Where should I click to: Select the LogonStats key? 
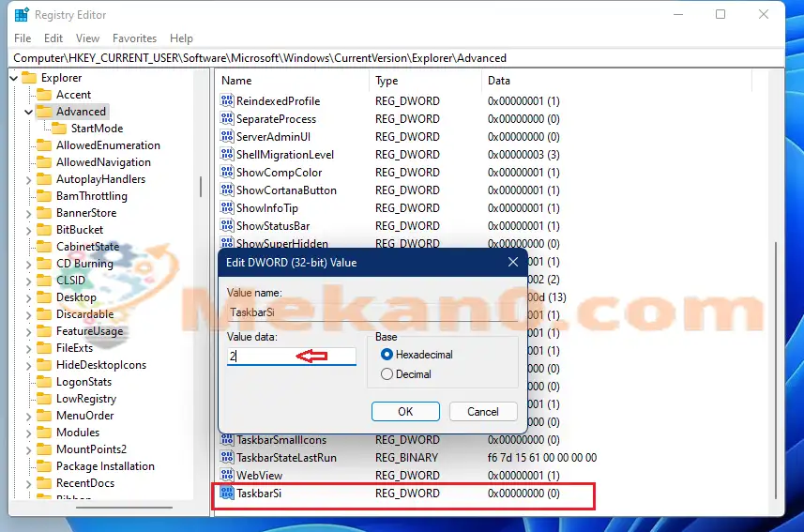click(x=83, y=382)
